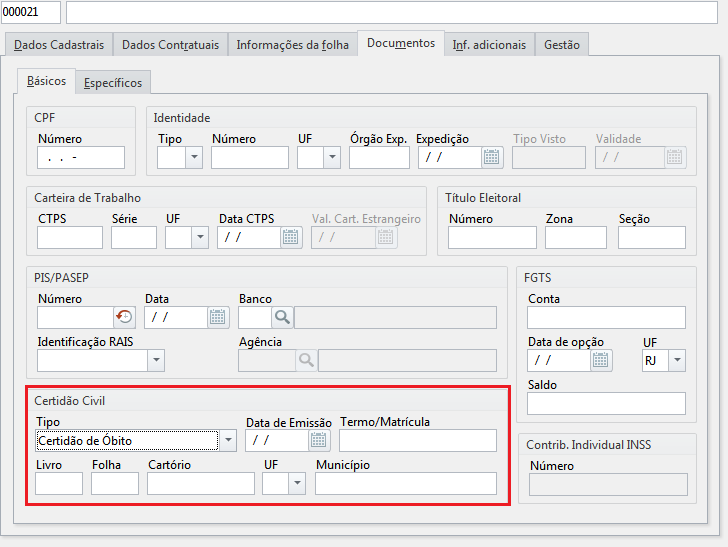Open the FGTS Data de opção calendar

[600, 360]
